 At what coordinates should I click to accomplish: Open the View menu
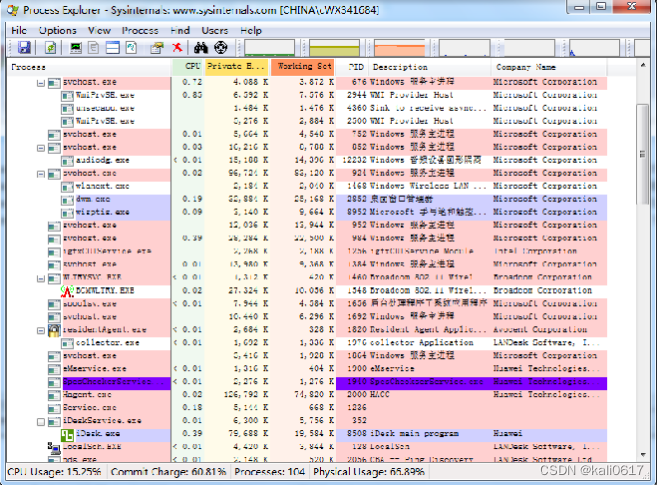click(x=99, y=30)
